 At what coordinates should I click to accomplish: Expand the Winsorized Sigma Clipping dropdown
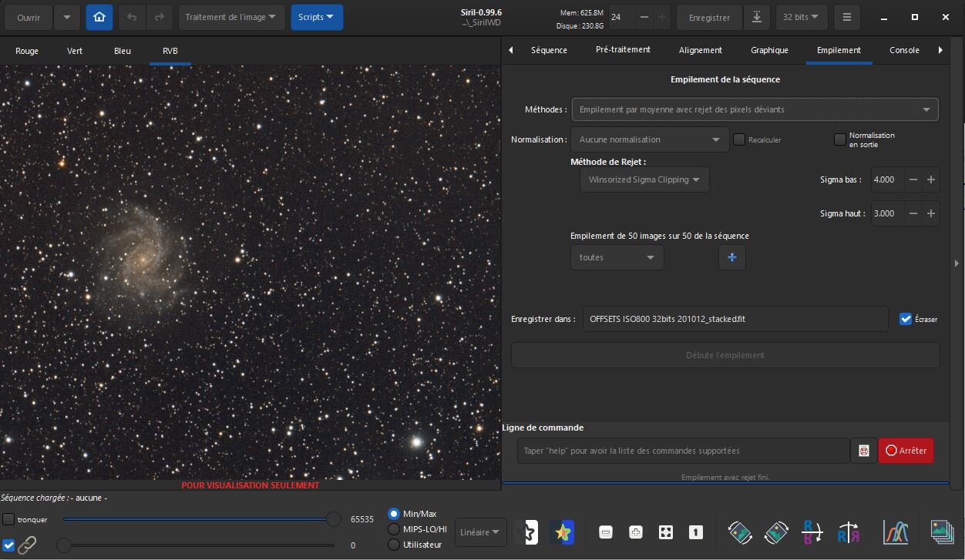click(644, 179)
